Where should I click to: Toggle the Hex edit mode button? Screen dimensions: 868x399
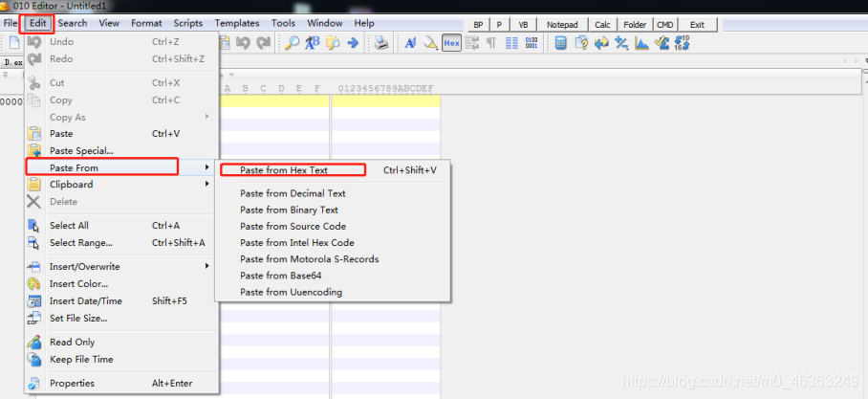(452, 43)
